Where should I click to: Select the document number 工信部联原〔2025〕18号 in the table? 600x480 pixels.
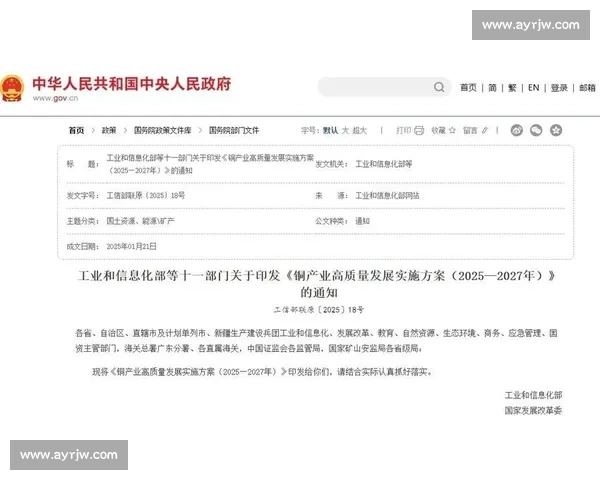coord(145,196)
